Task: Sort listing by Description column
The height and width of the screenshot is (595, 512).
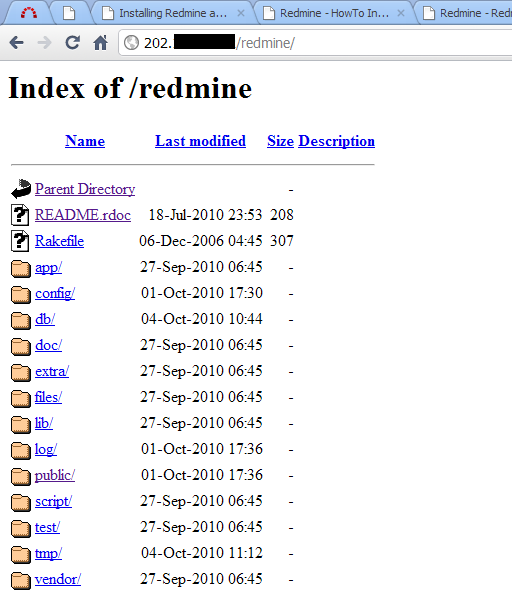Action: point(337,141)
